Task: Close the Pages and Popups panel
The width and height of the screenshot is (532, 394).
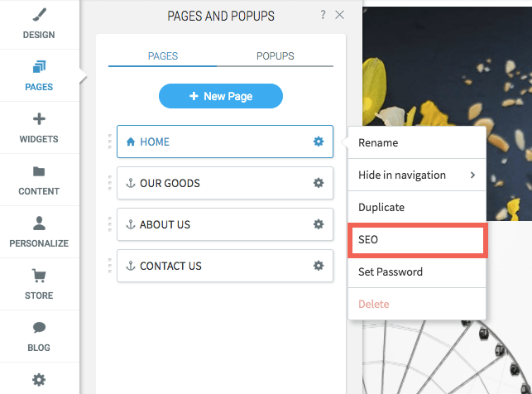Action: point(339,15)
